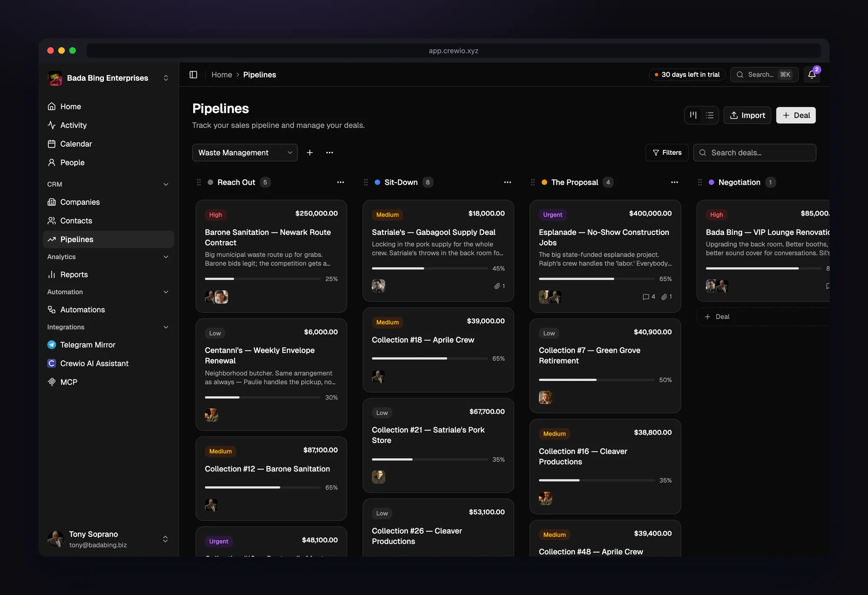Image resolution: width=868 pixels, height=595 pixels.
Task: Open the Waste Management pipeline dropdown
Action: (245, 153)
